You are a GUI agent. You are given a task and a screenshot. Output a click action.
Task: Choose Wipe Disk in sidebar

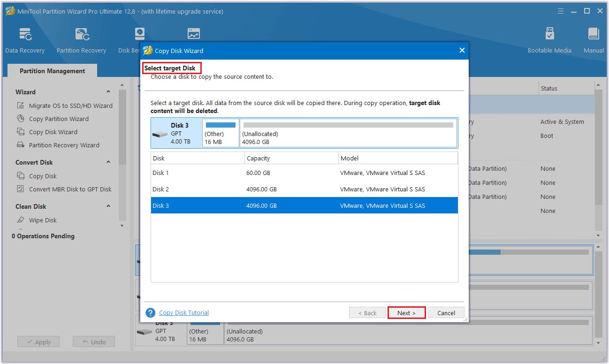(x=43, y=220)
